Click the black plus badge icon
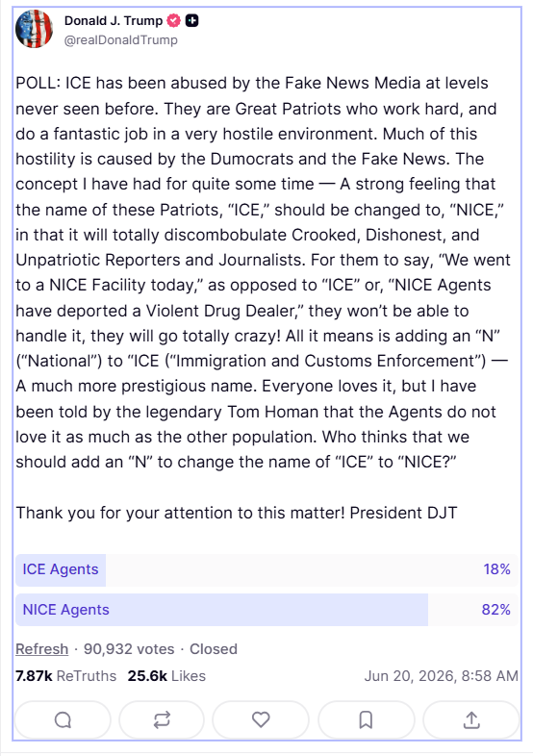The image size is (533, 756). (x=192, y=21)
